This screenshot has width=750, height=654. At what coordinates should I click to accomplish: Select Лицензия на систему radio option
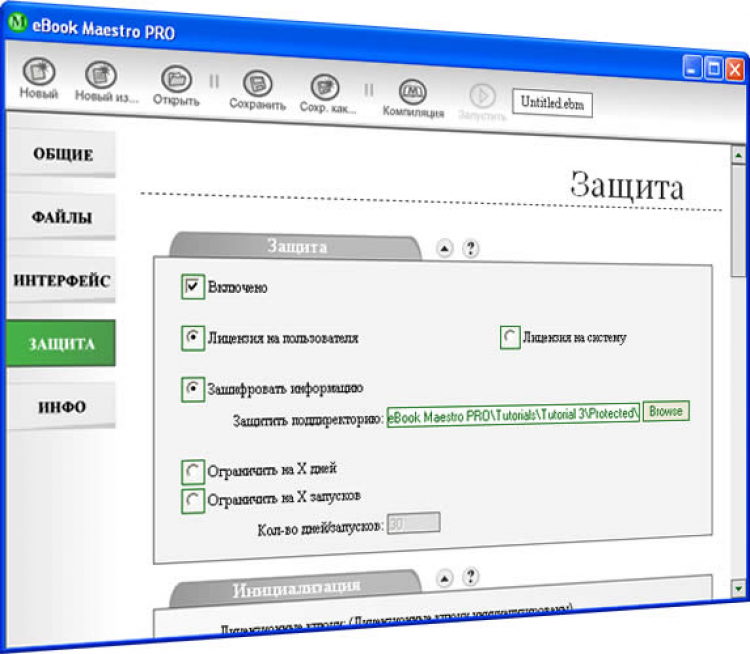(510, 337)
